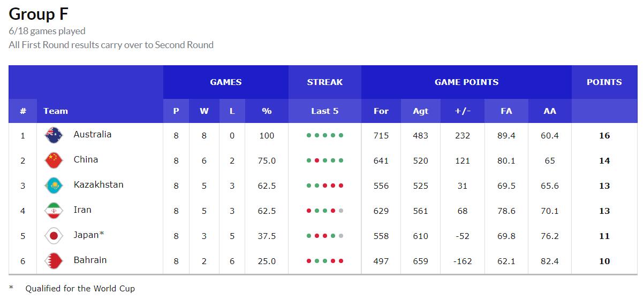Viewport: 644px width, 301px height.
Task: Click the Bahrain flag icon
Action: [54, 261]
